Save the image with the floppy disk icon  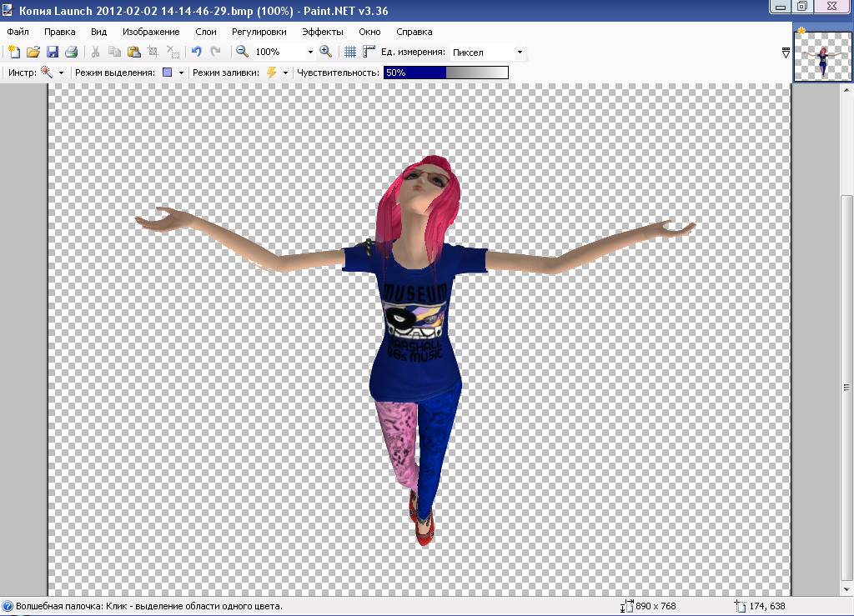pyautogui.click(x=53, y=52)
